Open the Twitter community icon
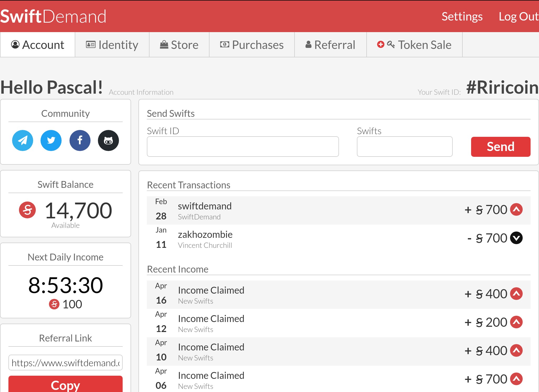The image size is (539, 392). (51, 140)
